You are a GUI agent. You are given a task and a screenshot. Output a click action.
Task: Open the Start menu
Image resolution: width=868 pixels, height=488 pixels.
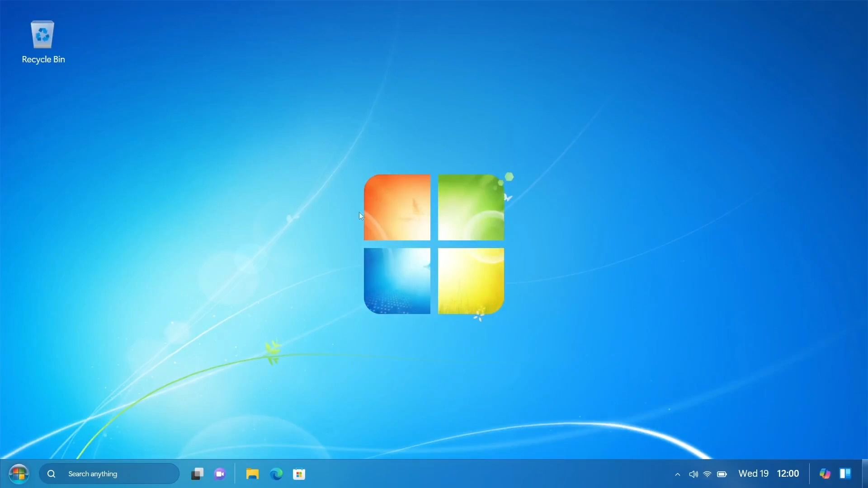point(19,474)
